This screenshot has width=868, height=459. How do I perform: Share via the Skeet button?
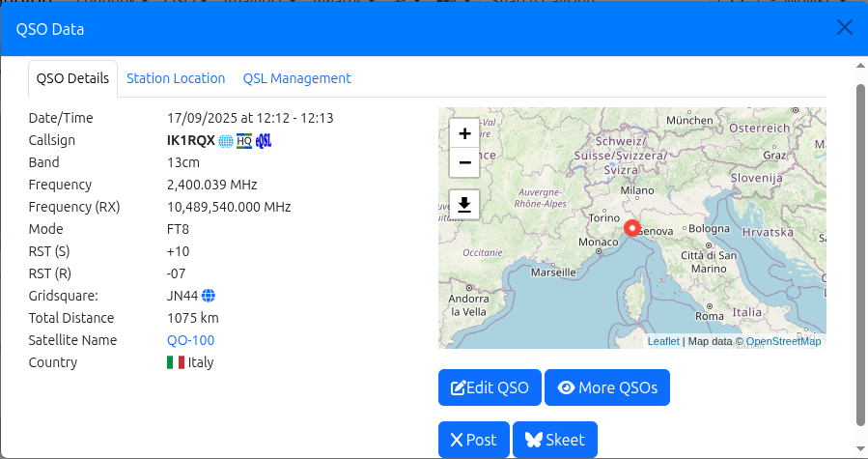coord(555,440)
